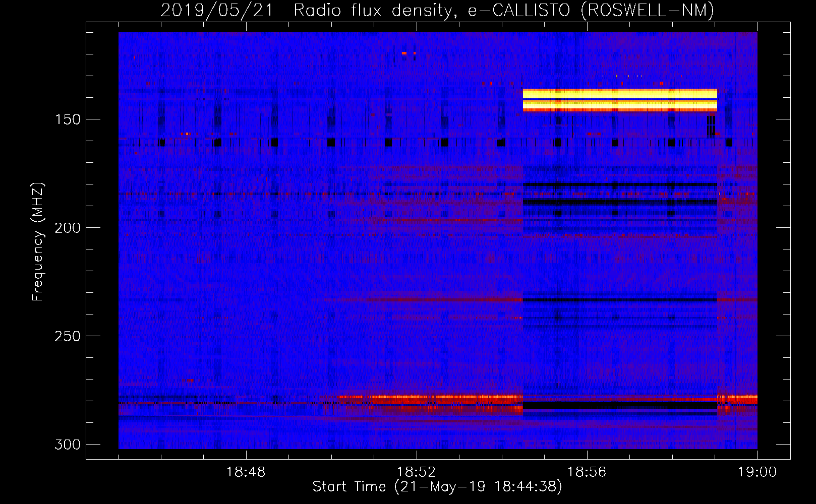Click the 150 frequency tick label
The height and width of the screenshot is (504, 816).
68,119
